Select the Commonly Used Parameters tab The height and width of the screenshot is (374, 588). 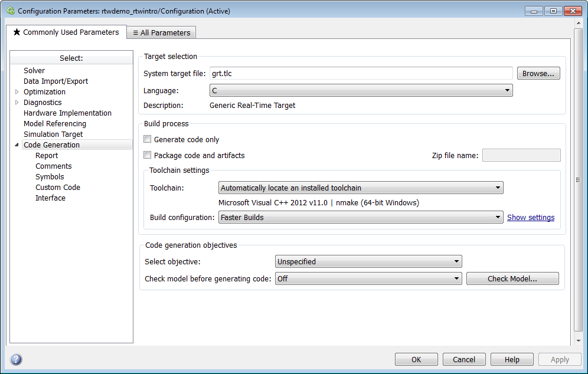(66, 32)
